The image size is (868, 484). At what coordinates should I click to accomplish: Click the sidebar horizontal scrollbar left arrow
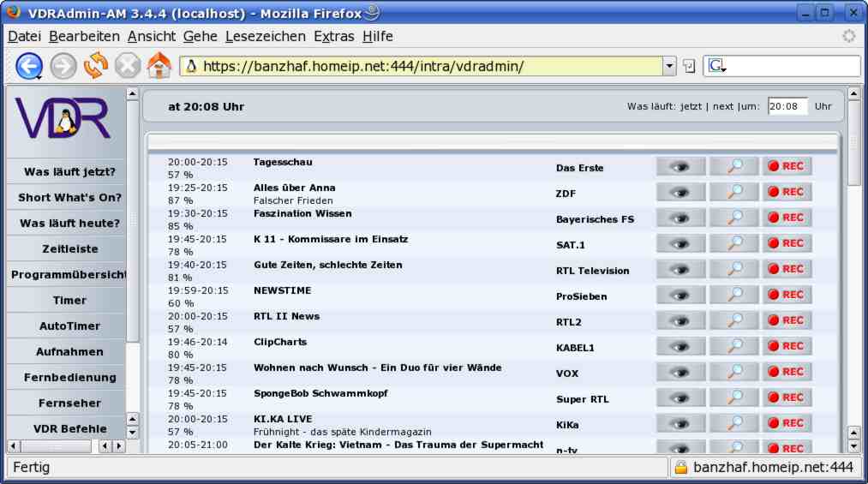pos(14,445)
